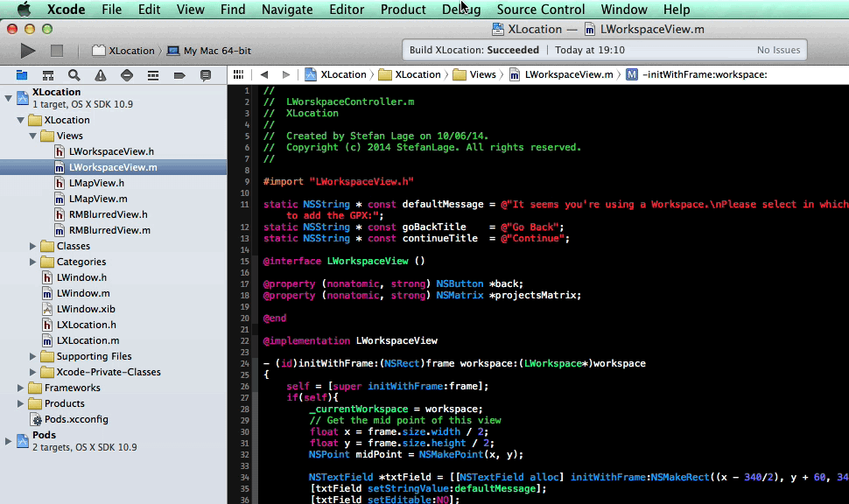Click the #import "LWorkspaceView.h" line
Image resolution: width=849 pixels, height=504 pixels.
click(x=339, y=182)
